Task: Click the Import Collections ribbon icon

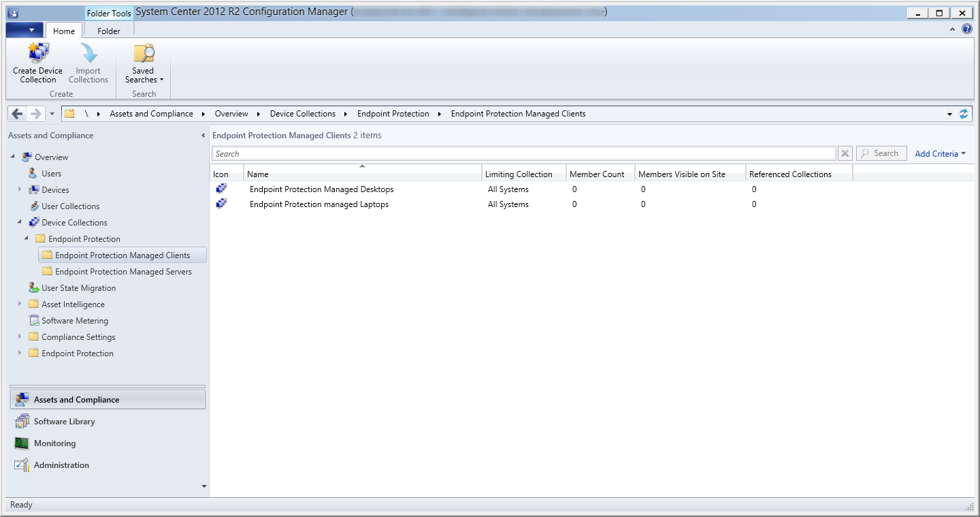Action: tap(88, 53)
